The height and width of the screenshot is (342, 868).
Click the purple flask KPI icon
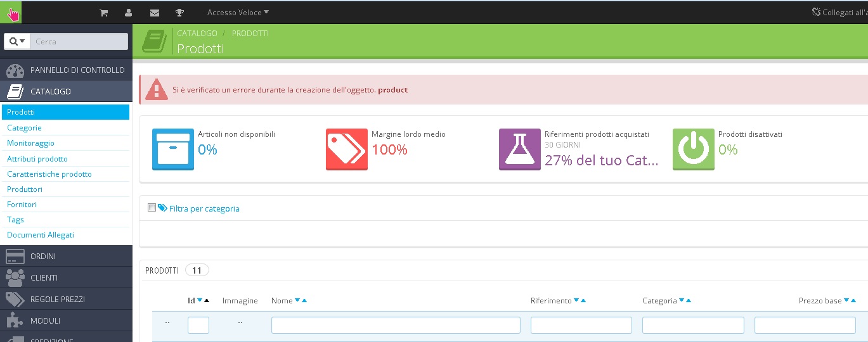coord(520,149)
